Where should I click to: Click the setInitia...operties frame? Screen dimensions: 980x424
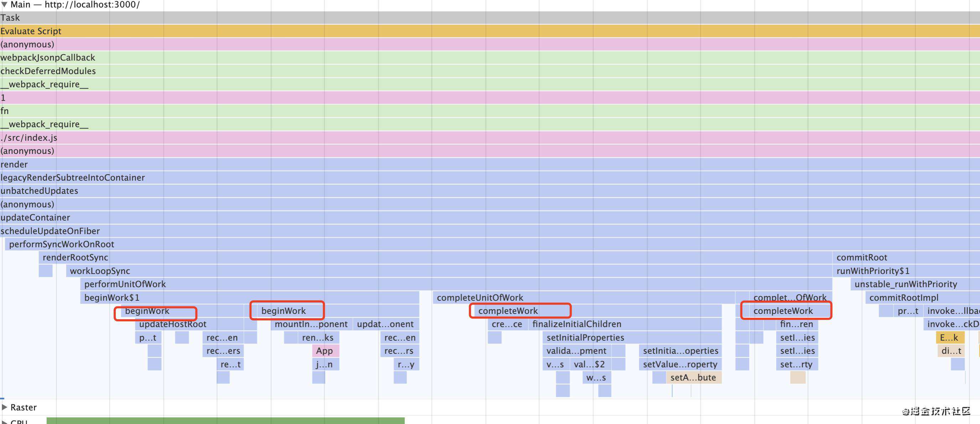(x=680, y=351)
